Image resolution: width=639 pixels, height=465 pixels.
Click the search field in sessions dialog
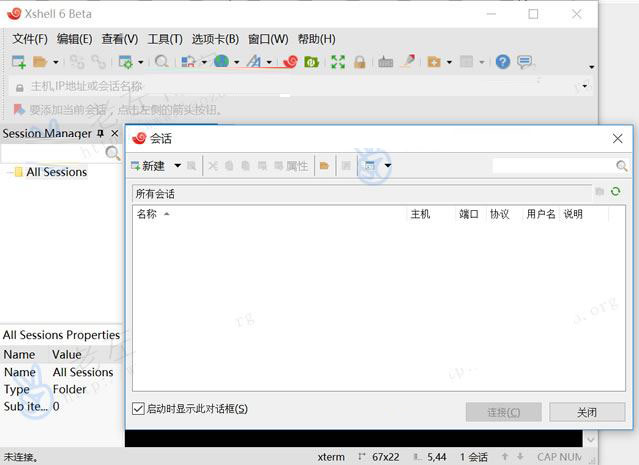553,166
